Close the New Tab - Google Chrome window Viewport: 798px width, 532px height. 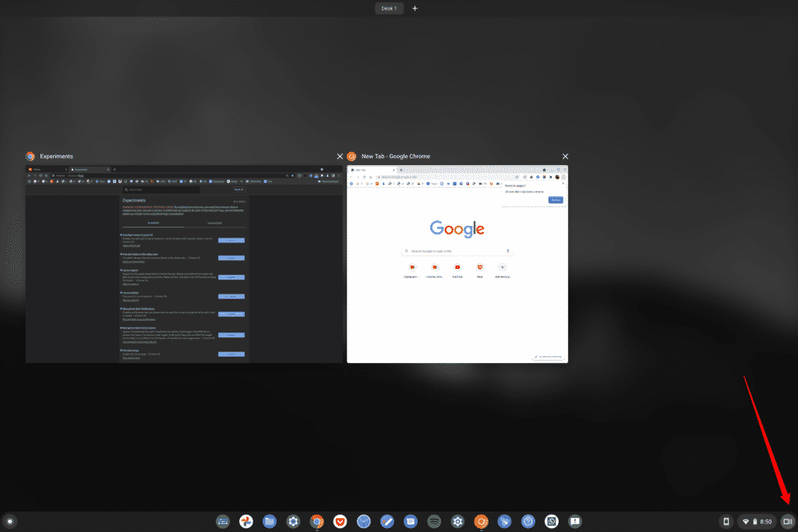565,156
